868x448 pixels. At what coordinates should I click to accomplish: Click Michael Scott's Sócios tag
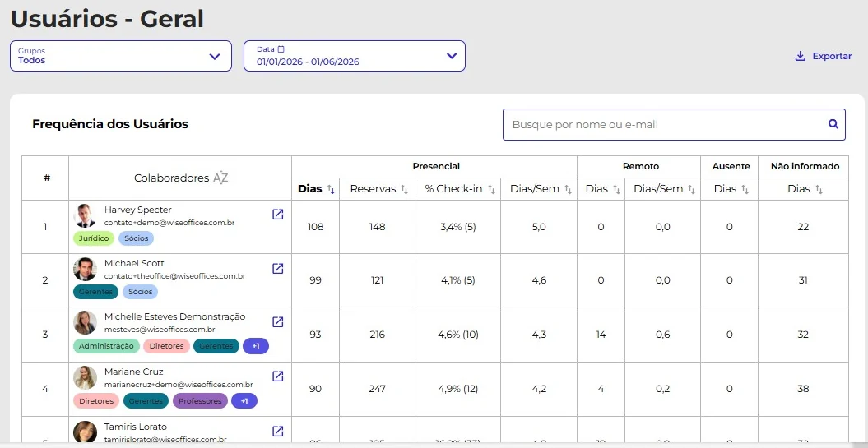pyautogui.click(x=140, y=292)
